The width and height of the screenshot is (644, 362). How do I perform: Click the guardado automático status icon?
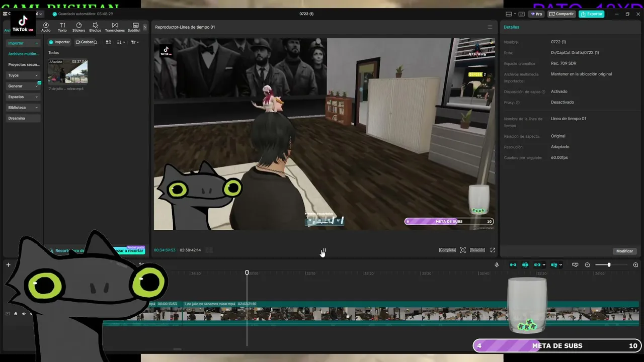click(55, 14)
